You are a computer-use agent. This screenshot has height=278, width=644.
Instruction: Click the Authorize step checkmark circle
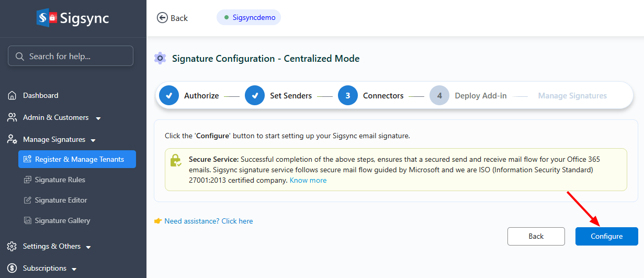169,96
